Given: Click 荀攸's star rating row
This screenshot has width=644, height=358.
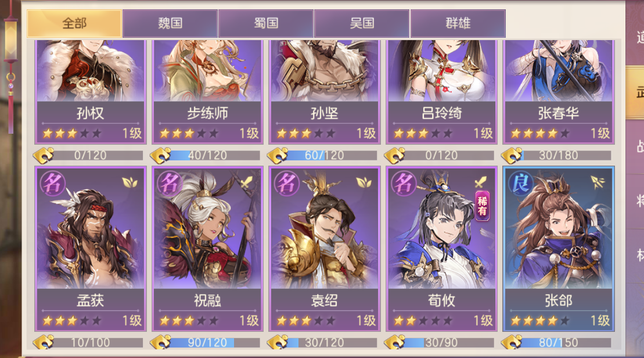Looking at the screenshot, I should [423, 320].
